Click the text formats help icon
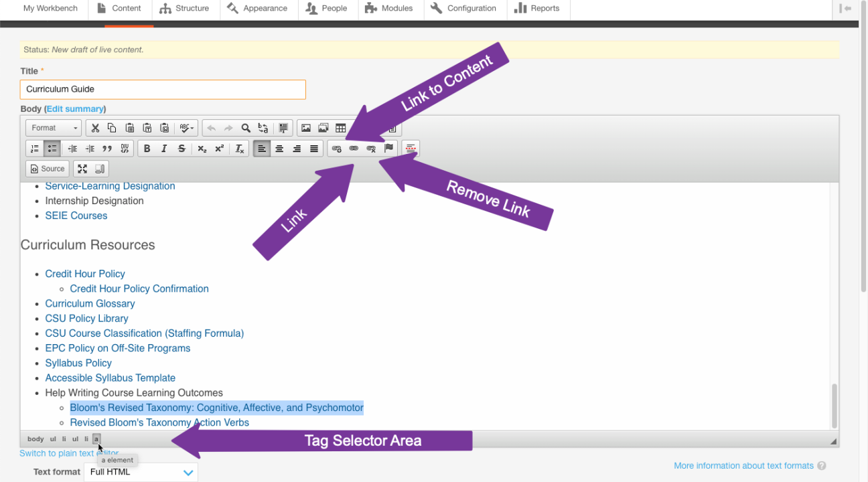The image size is (868, 482). 822,466
